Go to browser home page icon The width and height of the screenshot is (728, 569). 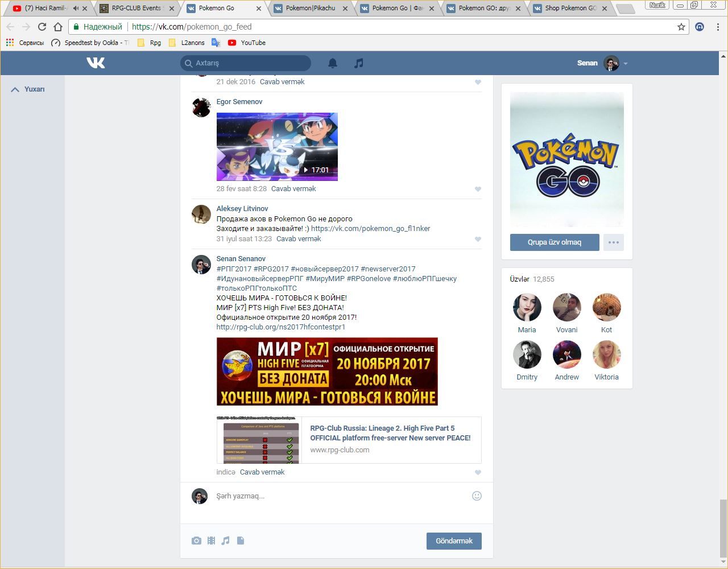click(x=58, y=27)
